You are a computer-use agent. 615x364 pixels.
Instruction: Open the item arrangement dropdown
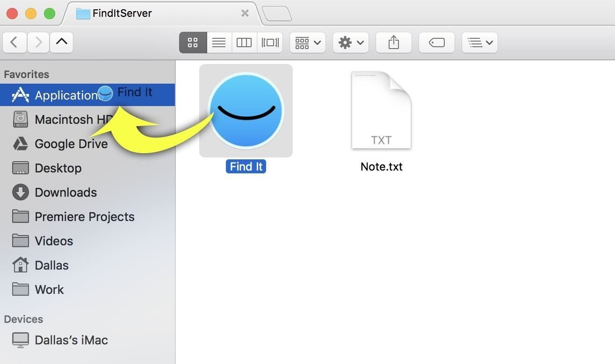click(x=307, y=42)
